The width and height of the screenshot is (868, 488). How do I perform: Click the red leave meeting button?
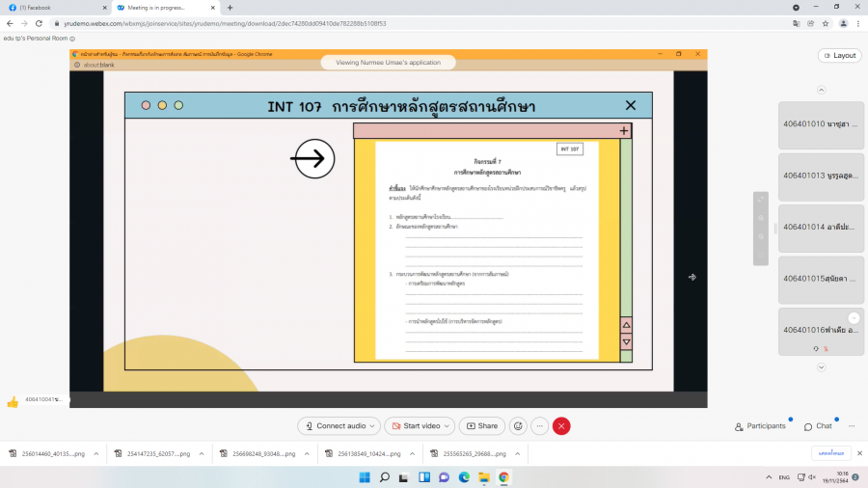click(x=561, y=425)
